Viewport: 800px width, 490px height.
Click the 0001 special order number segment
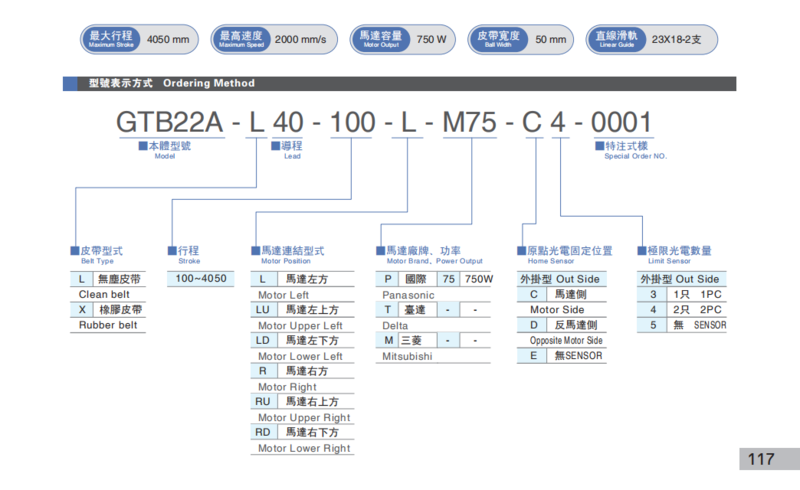pos(621,122)
